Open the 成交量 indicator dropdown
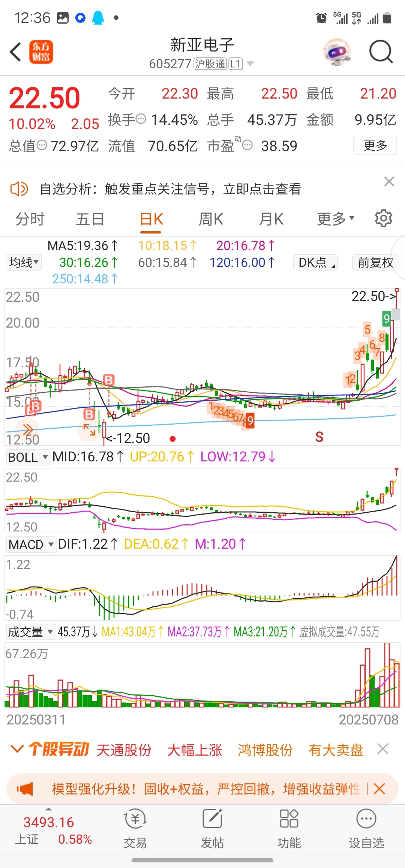The image size is (405, 868). (x=31, y=632)
